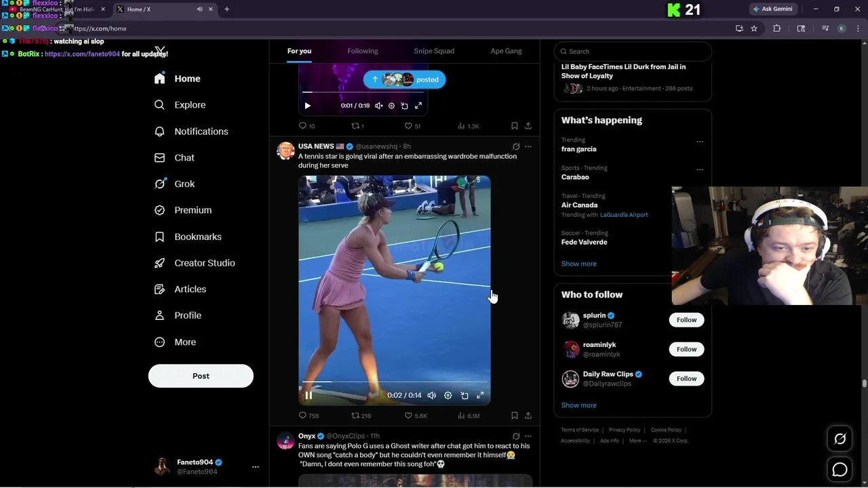Open the More sidebar menu
This screenshot has width=868, height=488.
click(175, 342)
